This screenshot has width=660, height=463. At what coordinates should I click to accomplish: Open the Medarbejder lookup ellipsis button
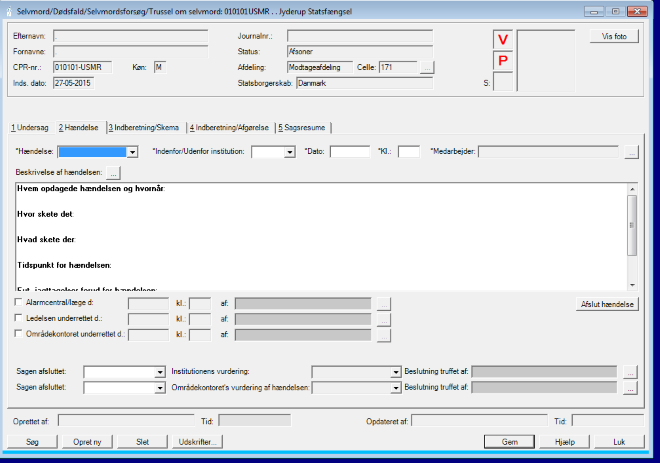click(x=630, y=152)
